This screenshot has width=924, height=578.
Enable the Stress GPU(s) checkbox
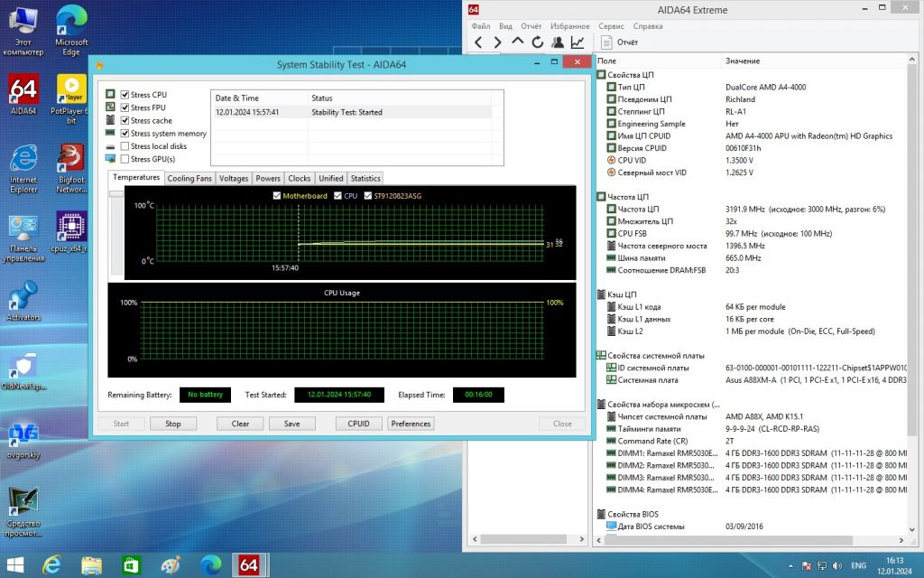[125, 159]
